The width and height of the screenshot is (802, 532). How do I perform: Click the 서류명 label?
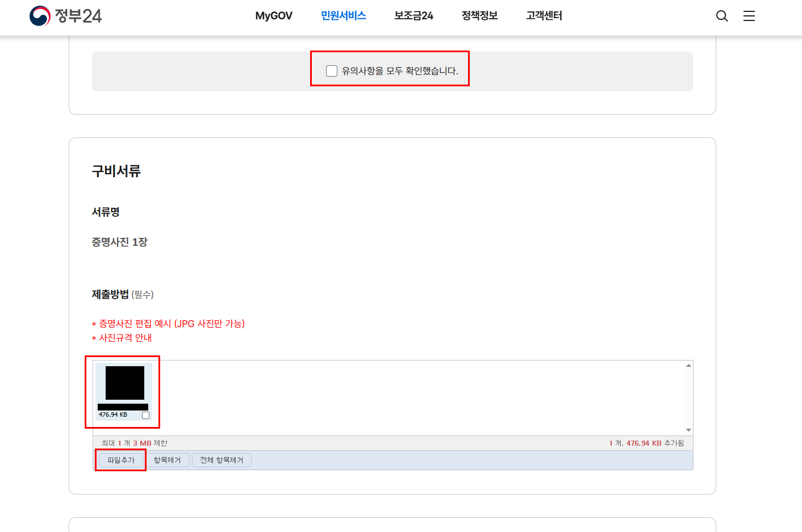[x=106, y=212]
